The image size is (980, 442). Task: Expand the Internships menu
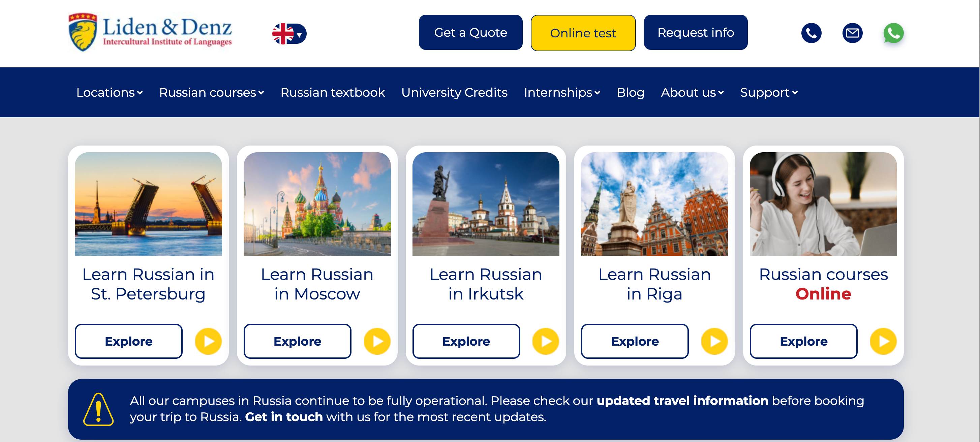pyautogui.click(x=562, y=92)
